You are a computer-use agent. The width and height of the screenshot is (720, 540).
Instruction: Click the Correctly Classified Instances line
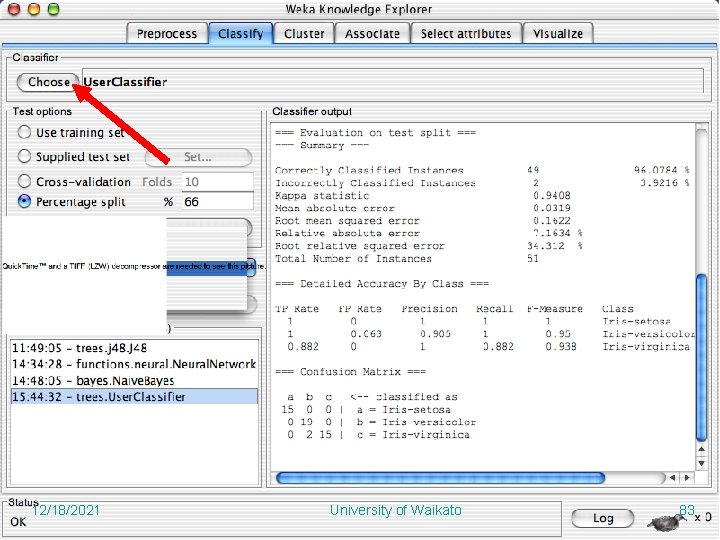coord(482,170)
